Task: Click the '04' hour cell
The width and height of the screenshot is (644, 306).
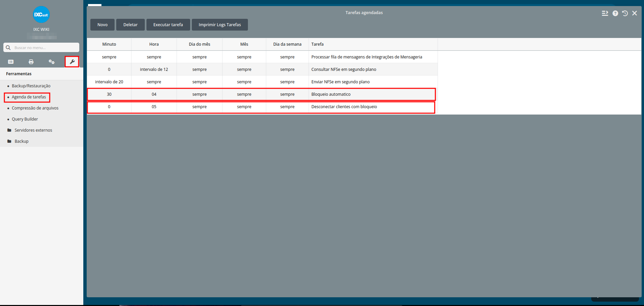Action: 154,94
